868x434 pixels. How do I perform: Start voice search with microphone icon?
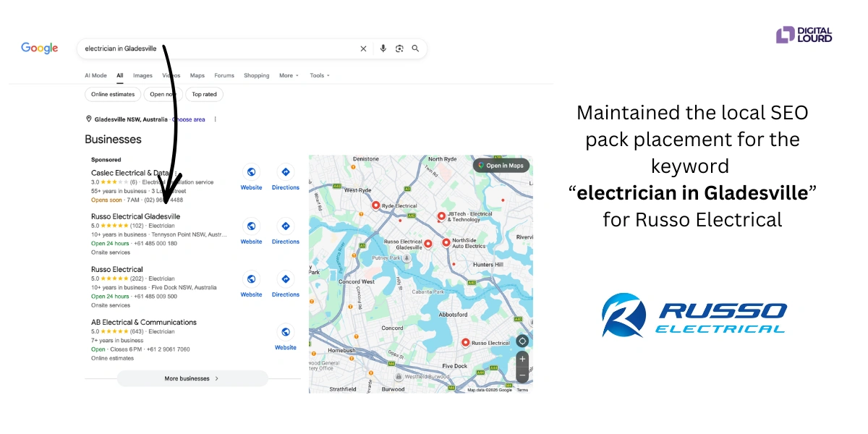click(383, 48)
